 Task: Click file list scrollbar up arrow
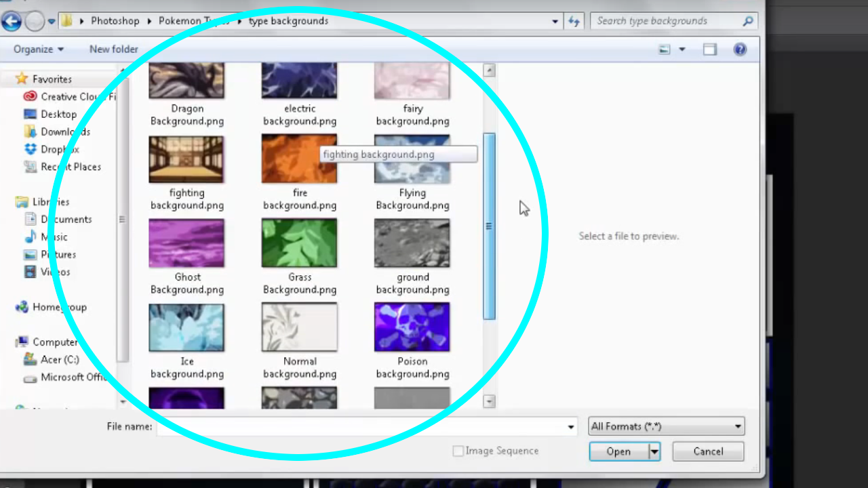coord(489,70)
